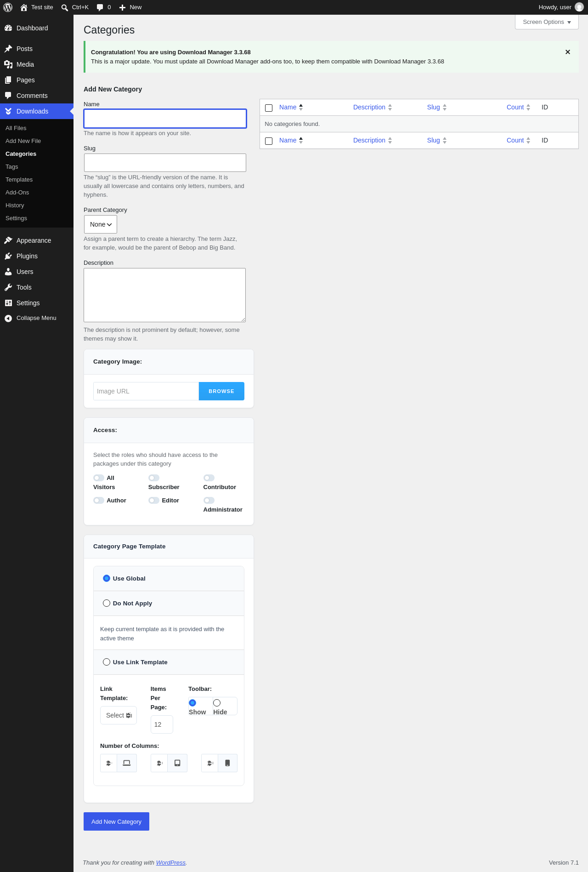Click the Appearance paintbrush icon
The height and width of the screenshot is (872, 588).
coord(8,240)
